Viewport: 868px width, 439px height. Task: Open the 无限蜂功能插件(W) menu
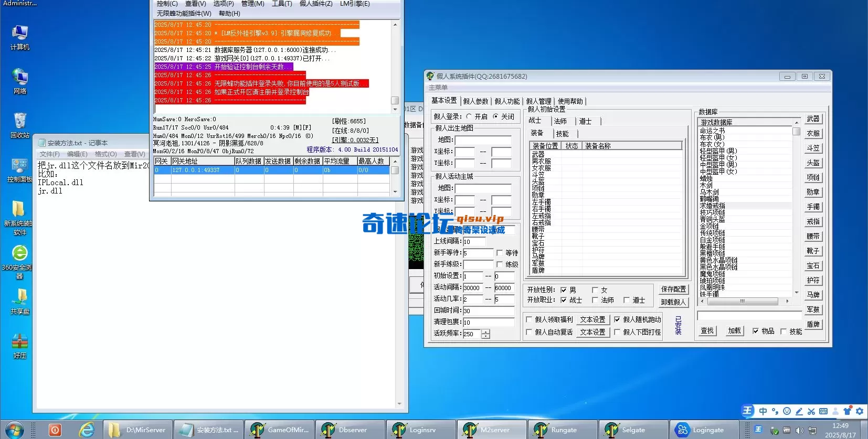[184, 14]
